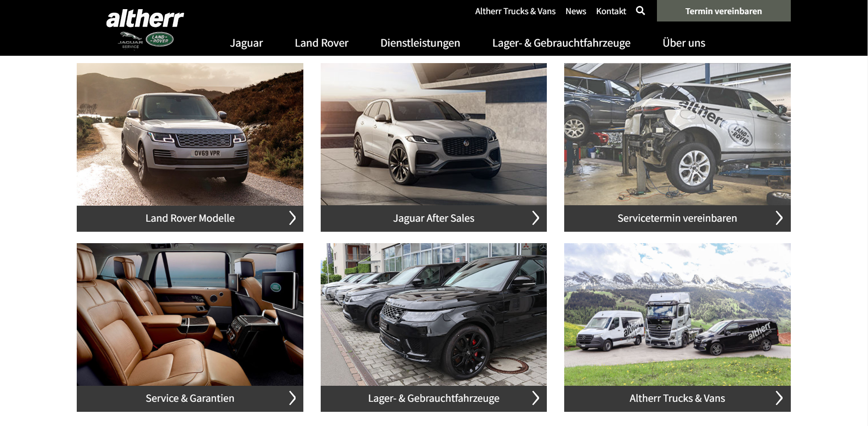The width and height of the screenshot is (868, 426).
Task: Click the Jaguar Service leaper emblem
Action: (131, 40)
